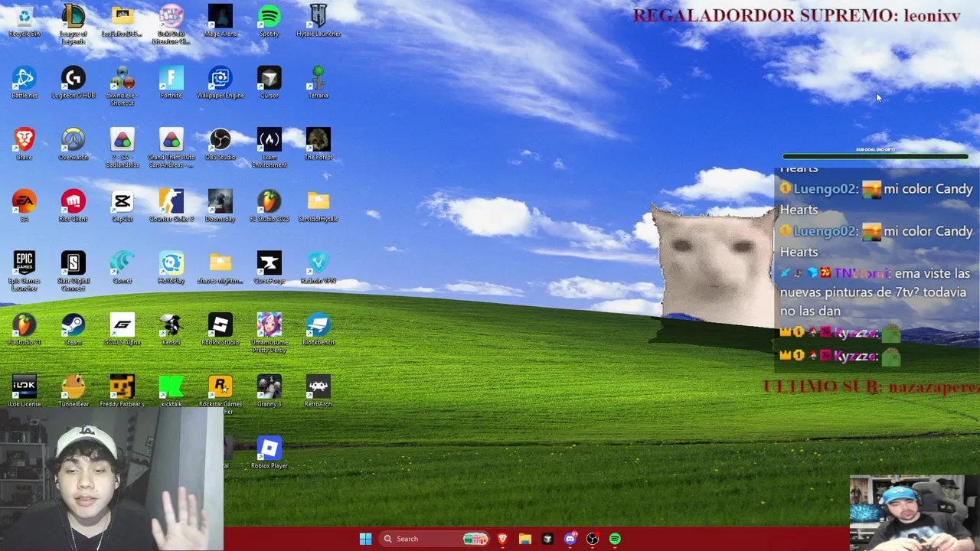Open the CapCut desktop icon

click(122, 207)
